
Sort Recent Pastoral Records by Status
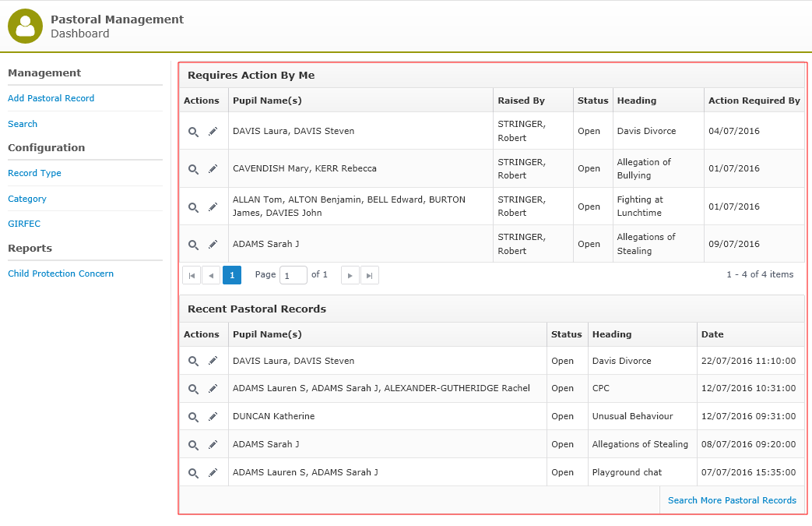[x=567, y=334]
